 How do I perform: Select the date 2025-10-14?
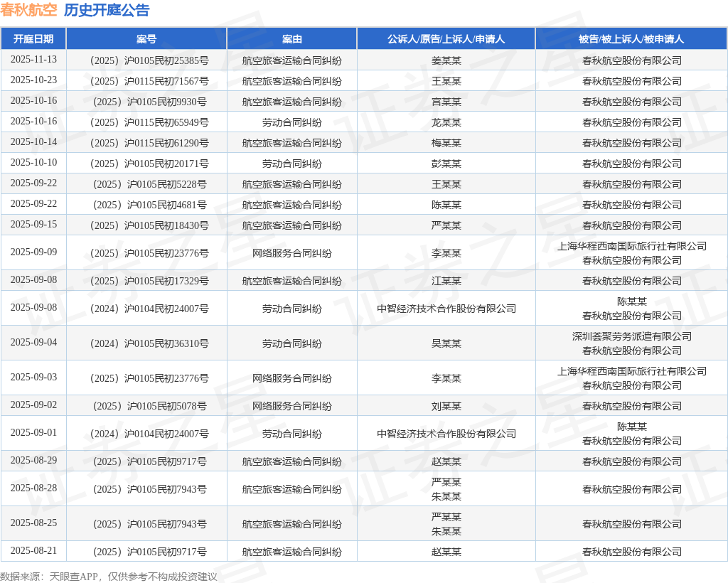33,141
